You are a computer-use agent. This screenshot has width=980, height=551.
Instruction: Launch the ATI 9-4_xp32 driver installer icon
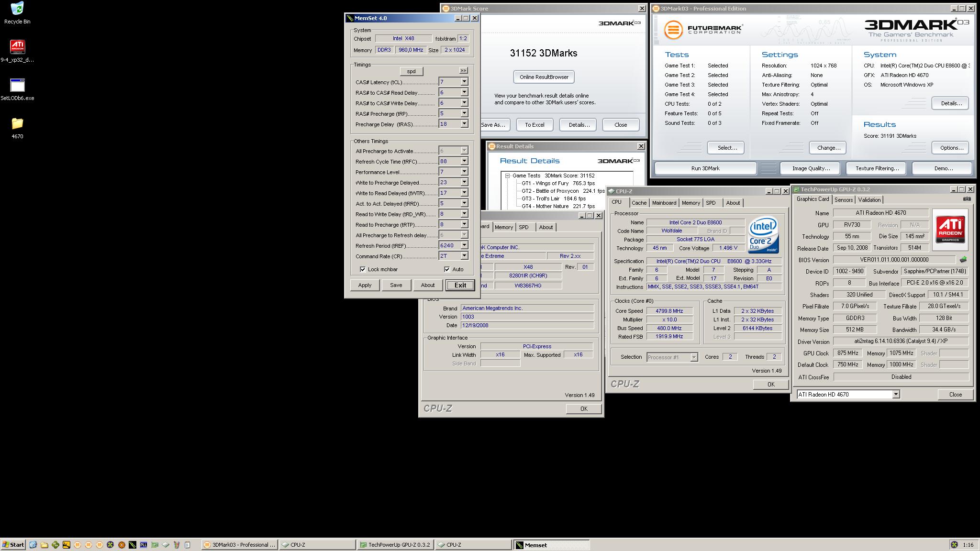coord(17,51)
